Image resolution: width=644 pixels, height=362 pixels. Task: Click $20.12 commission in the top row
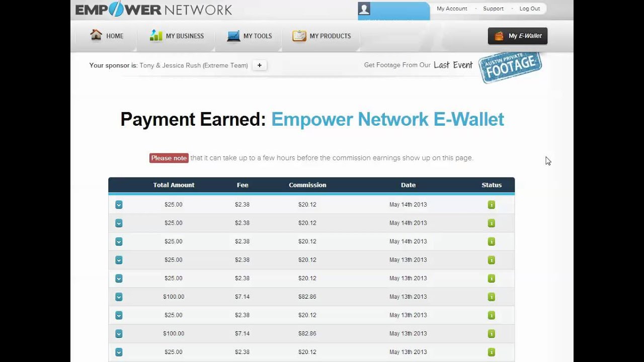[x=307, y=205]
